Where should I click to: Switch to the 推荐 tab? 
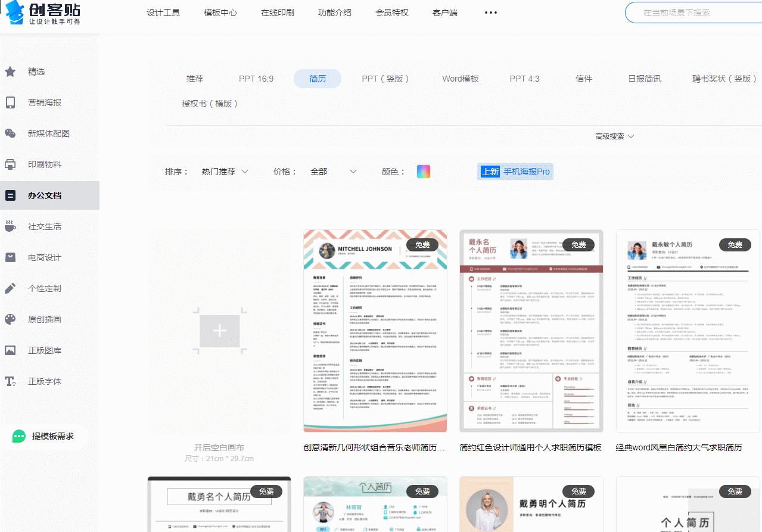pos(195,79)
